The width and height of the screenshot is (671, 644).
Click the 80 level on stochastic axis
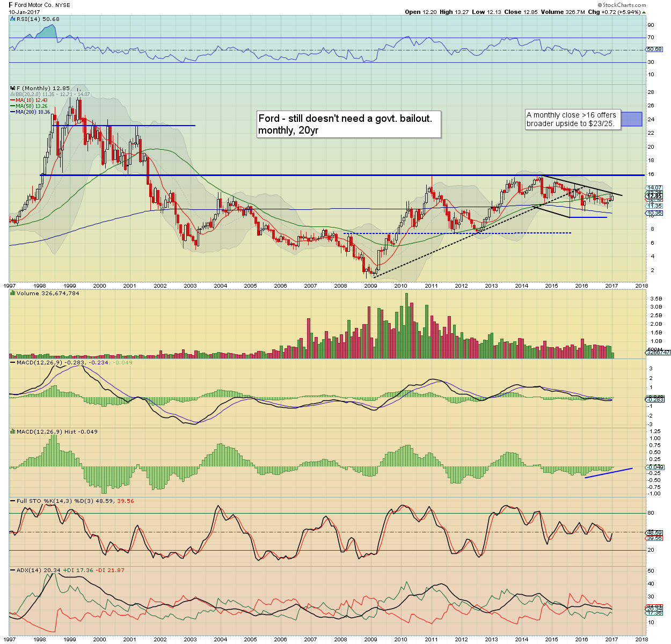(x=651, y=513)
